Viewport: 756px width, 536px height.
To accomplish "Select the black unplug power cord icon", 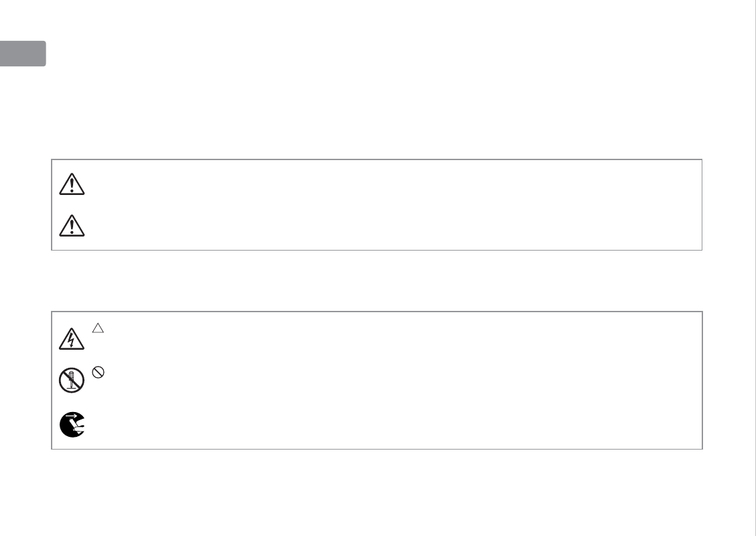I will (x=72, y=425).
